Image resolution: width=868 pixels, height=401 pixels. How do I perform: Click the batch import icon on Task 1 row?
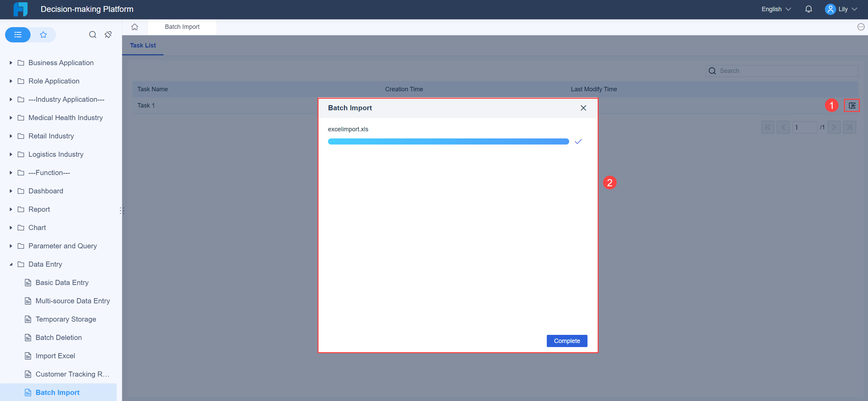pyautogui.click(x=851, y=105)
